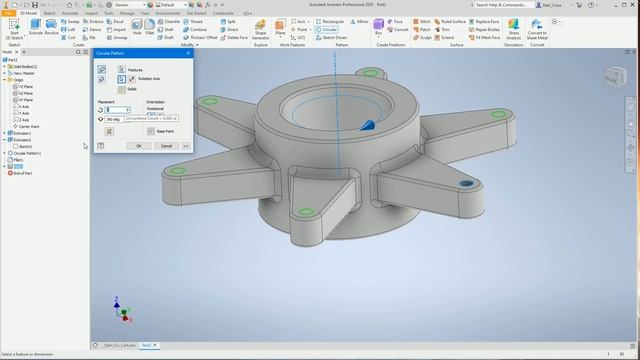Collapse the Extrusion2 node

[x=4, y=140]
